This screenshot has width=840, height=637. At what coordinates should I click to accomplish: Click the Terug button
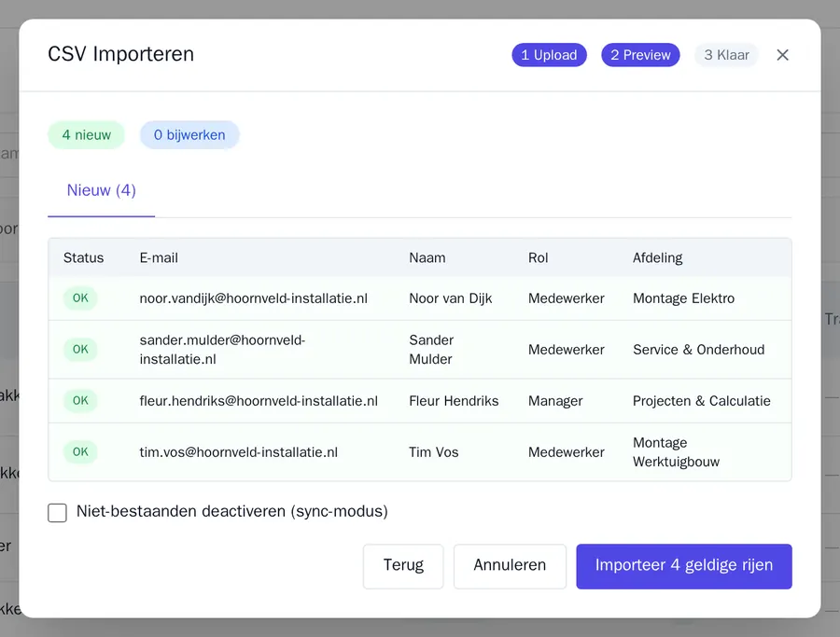point(403,566)
